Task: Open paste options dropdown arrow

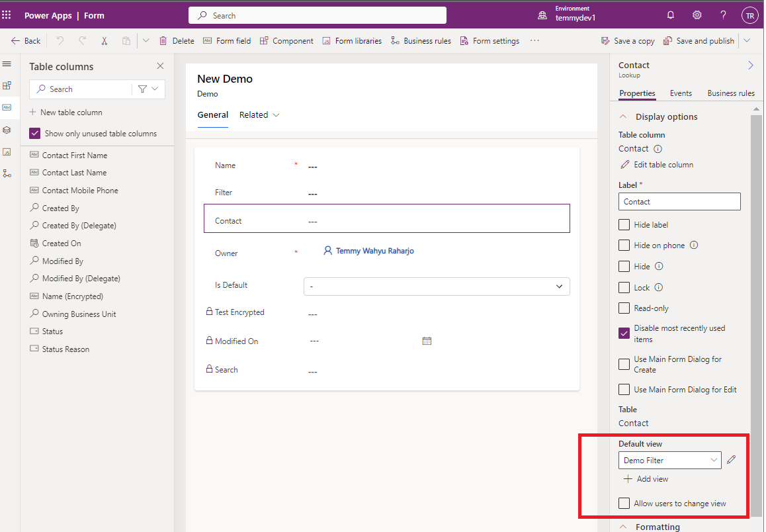Action: pos(146,40)
